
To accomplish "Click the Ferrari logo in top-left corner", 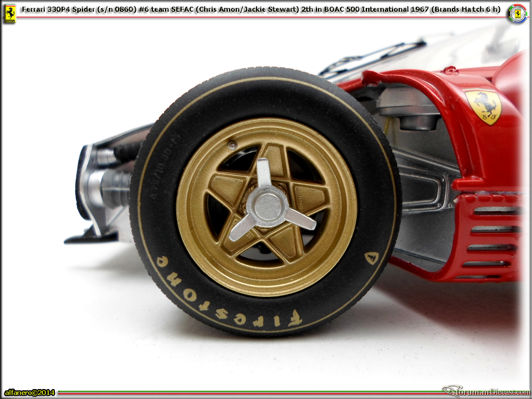I will [10, 14].
